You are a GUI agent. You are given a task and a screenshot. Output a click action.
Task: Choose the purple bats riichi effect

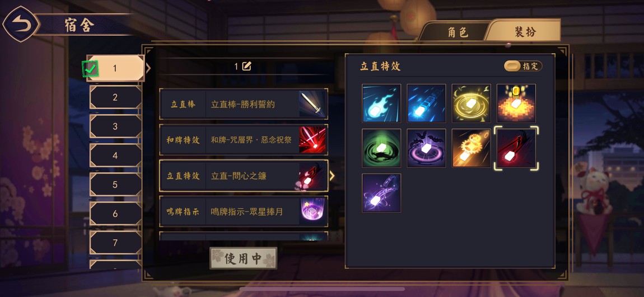(x=426, y=148)
